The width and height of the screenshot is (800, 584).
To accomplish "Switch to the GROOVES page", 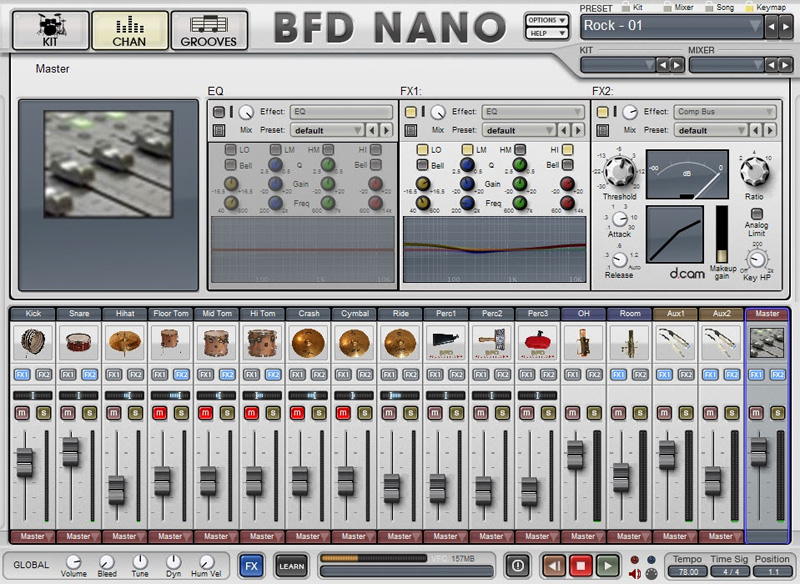I will click(x=209, y=31).
